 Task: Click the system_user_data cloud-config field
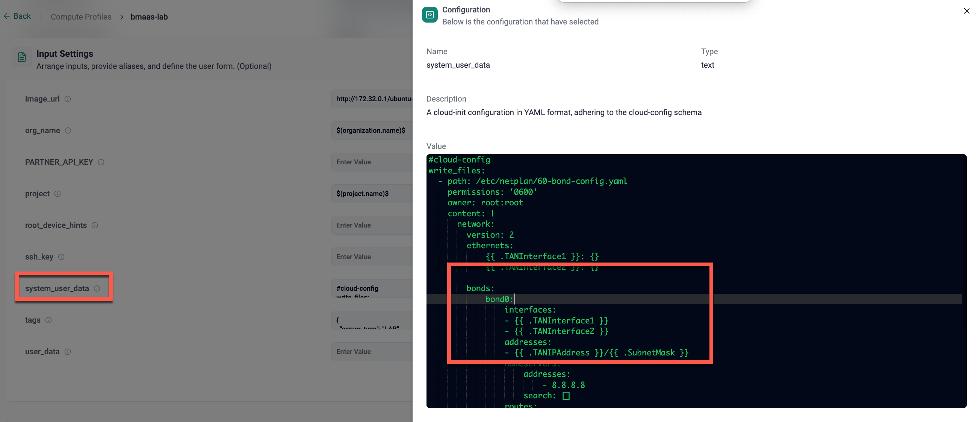click(372, 289)
